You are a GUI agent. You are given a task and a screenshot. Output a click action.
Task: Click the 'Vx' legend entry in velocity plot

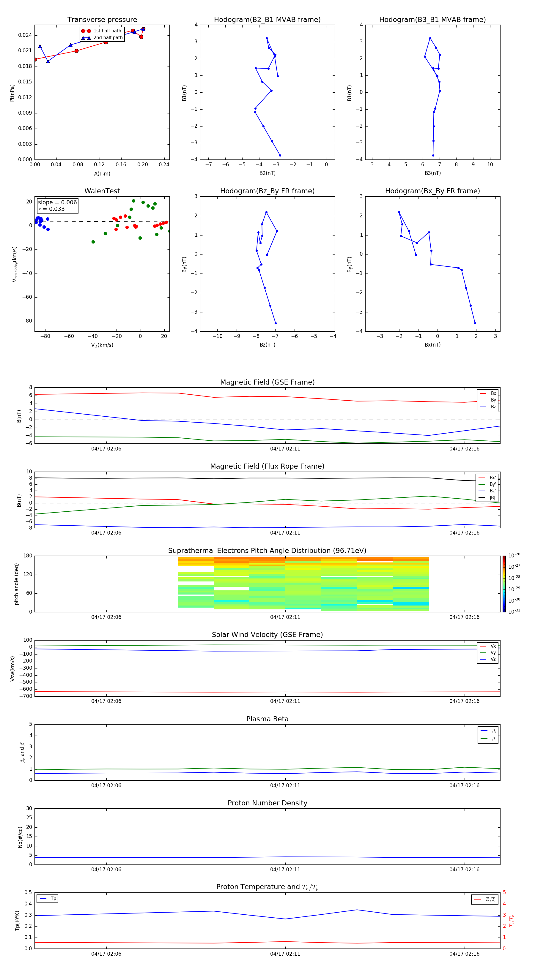pos(488,646)
